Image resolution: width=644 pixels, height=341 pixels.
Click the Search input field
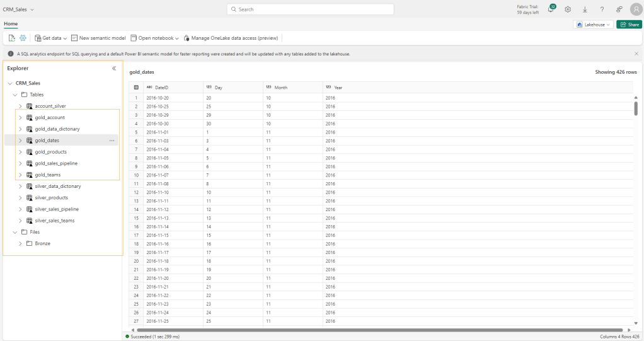coord(310,9)
